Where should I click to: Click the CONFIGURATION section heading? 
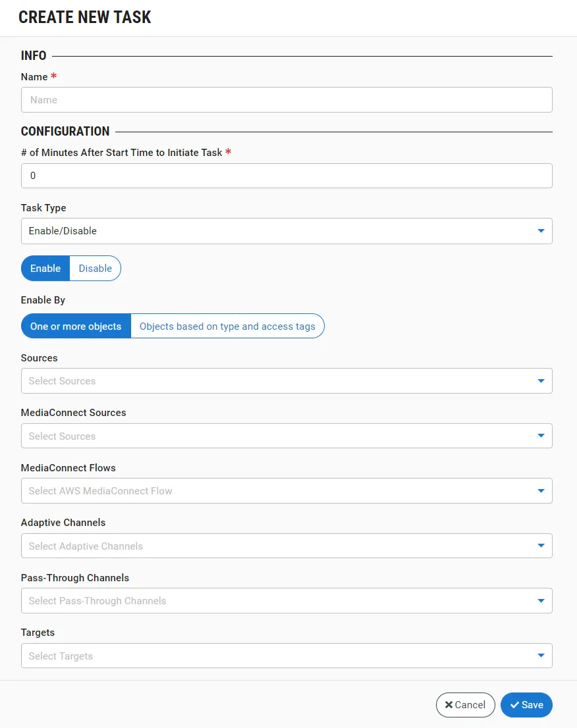point(65,132)
